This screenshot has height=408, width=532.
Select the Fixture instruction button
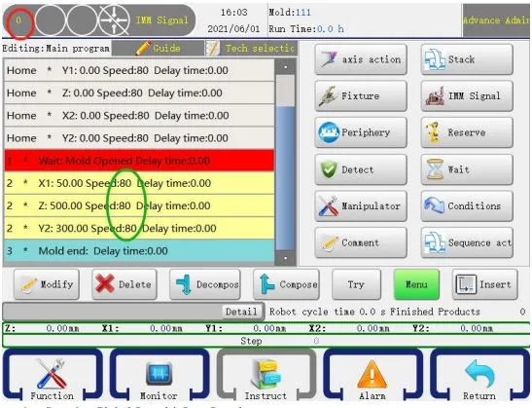click(361, 96)
